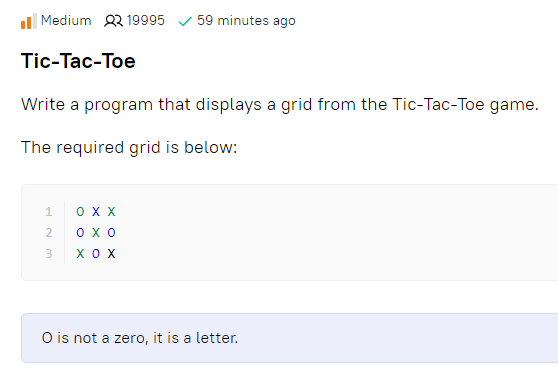
Task: Click the black X ending line 3
Action: click(111, 254)
